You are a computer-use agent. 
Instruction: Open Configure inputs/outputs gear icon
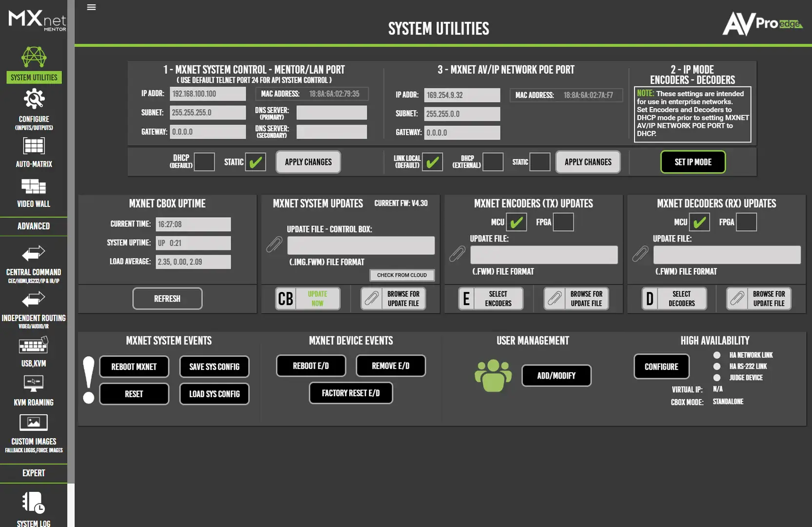[x=34, y=99]
